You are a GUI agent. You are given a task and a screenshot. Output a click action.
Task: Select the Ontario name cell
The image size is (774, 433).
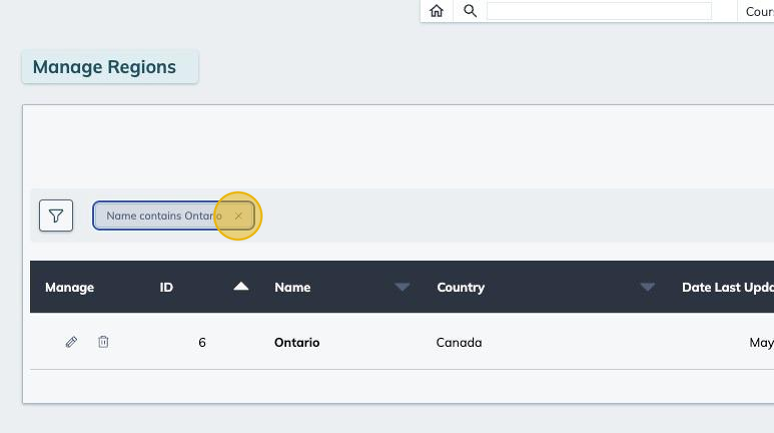click(297, 342)
